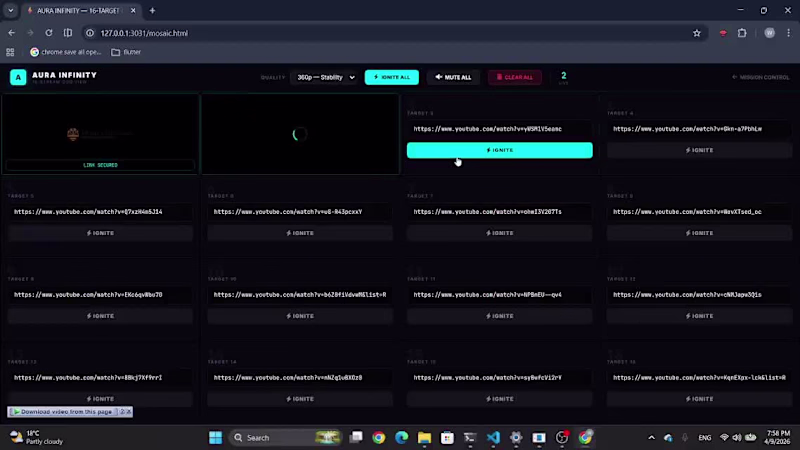Open the red extension icon in toolbar

click(x=723, y=33)
